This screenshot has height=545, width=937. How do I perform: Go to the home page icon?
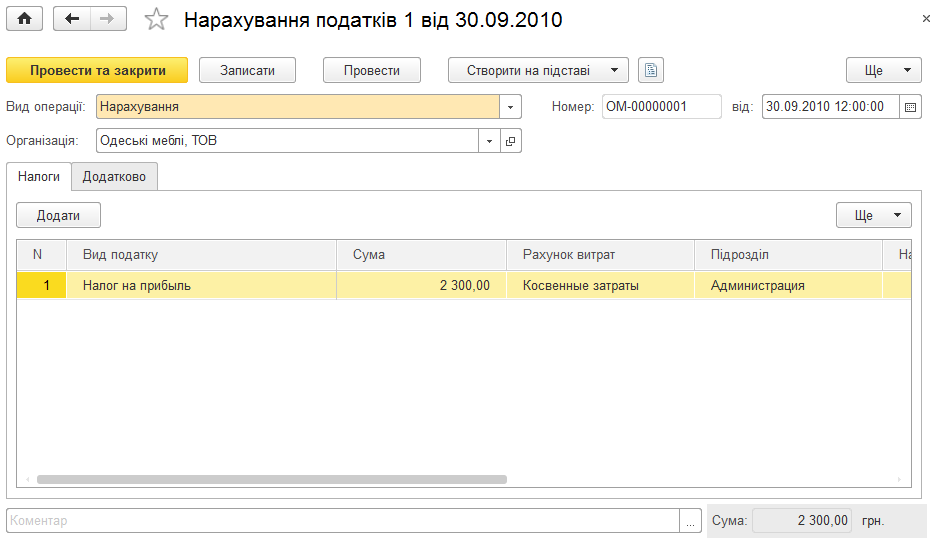[x=25, y=19]
